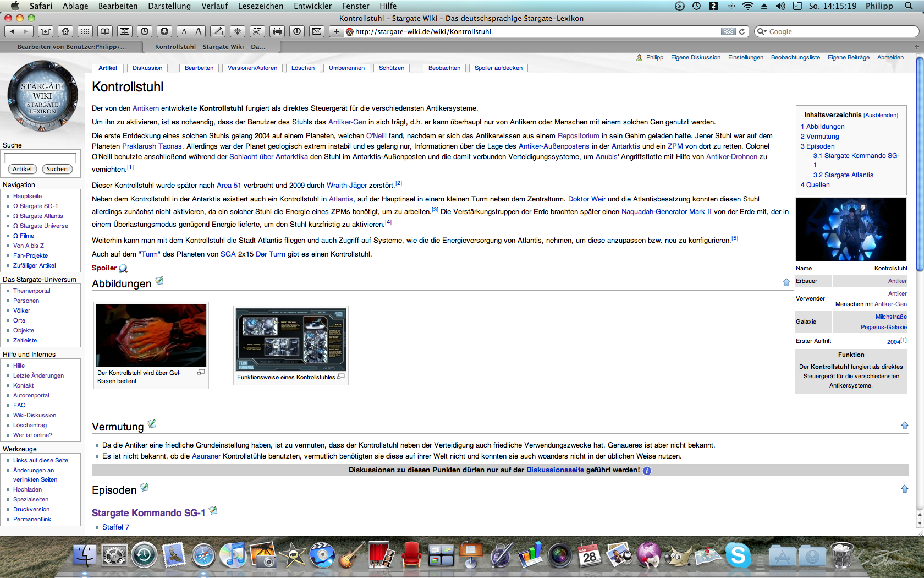Open Google search engine dropdown magnifier

[762, 31]
